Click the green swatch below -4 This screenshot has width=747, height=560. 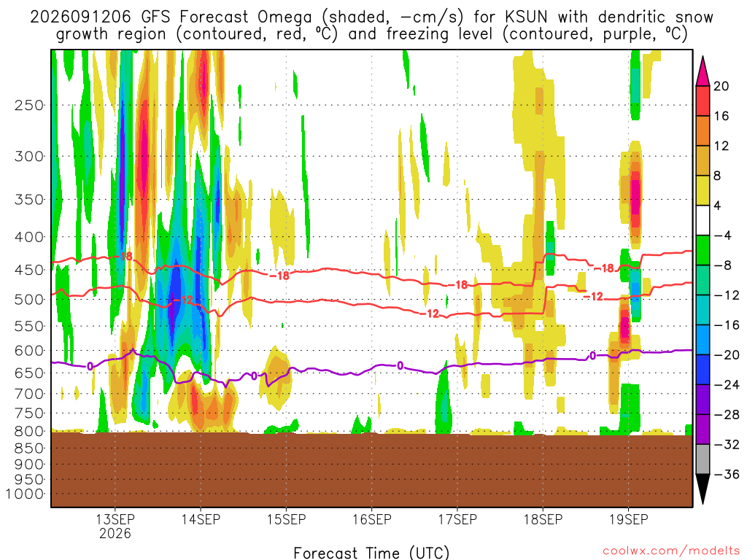tap(703, 251)
